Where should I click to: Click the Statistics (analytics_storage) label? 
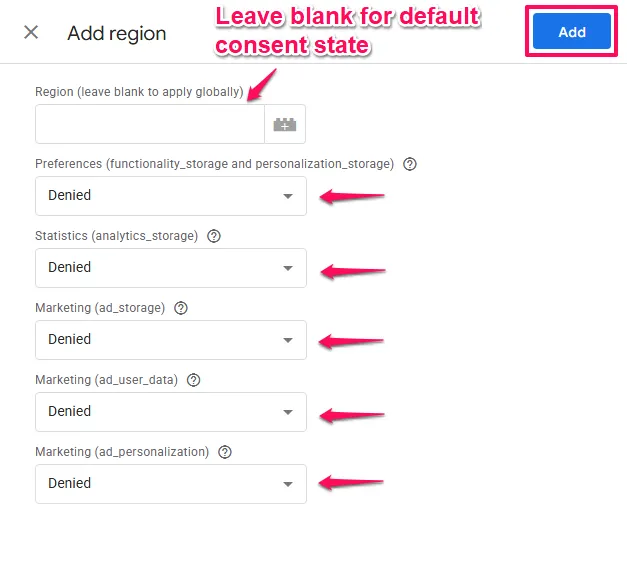coord(116,236)
